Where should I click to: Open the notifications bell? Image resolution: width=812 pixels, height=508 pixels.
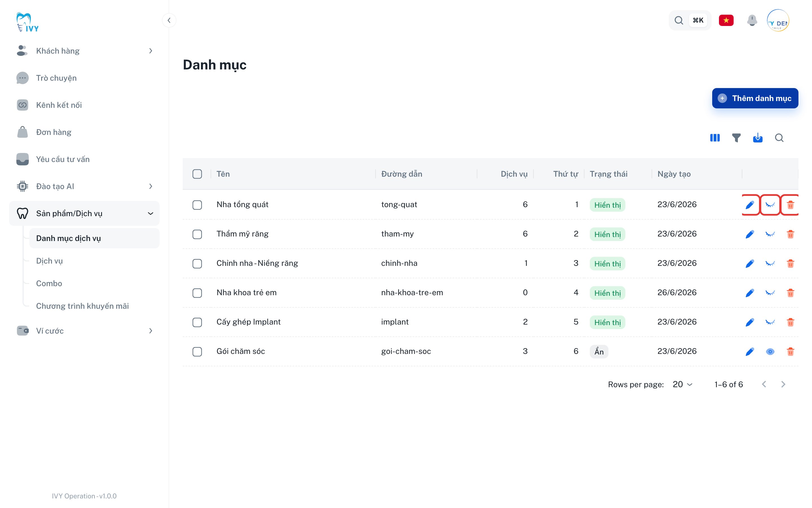point(752,20)
